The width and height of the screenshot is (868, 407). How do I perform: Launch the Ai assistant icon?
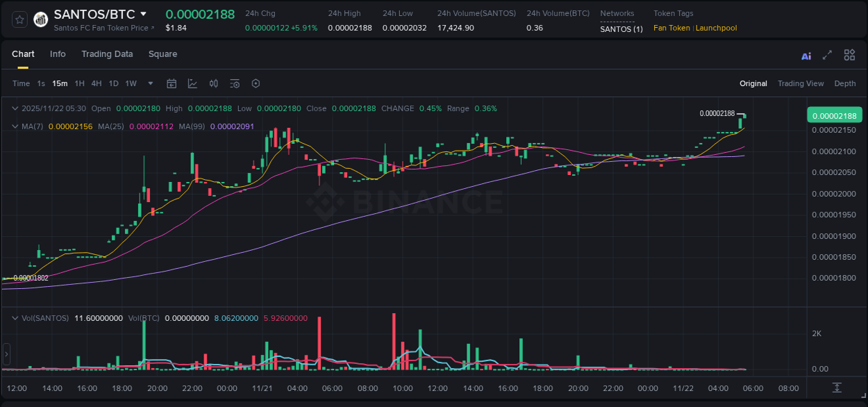point(806,55)
